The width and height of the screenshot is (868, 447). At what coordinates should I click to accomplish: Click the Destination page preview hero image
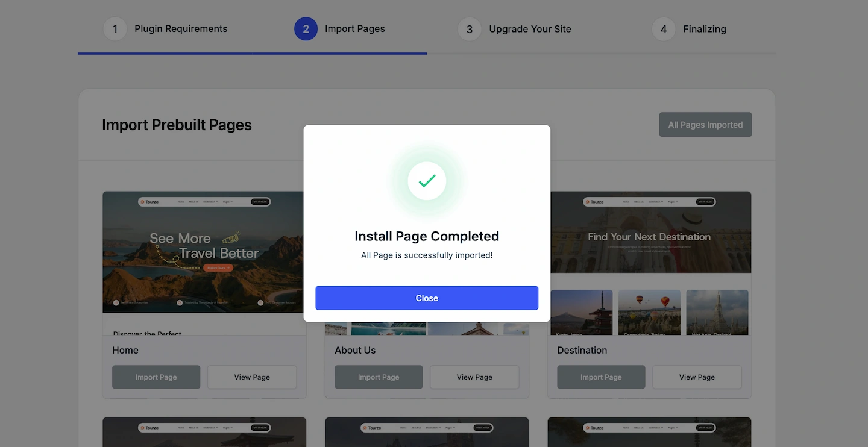tap(649, 241)
